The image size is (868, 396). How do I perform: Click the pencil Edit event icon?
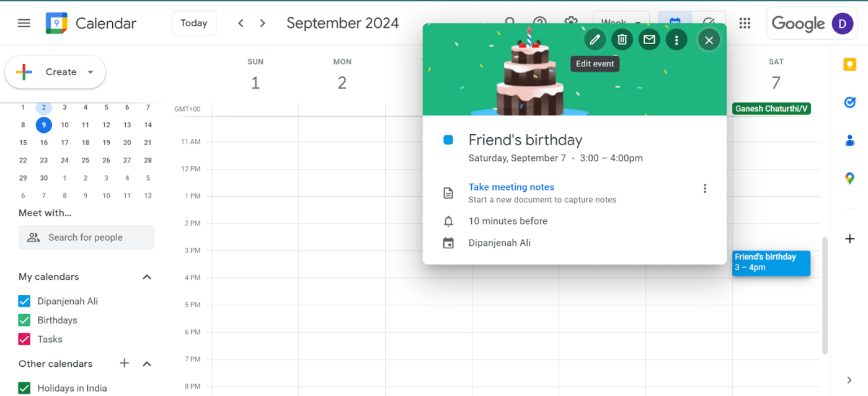coord(595,40)
